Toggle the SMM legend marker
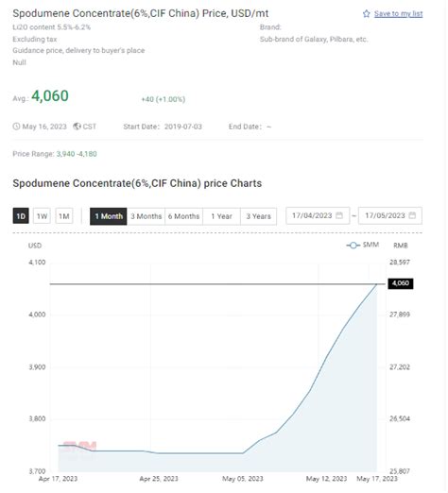Screen dimensions: 448x493 (x=354, y=246)
